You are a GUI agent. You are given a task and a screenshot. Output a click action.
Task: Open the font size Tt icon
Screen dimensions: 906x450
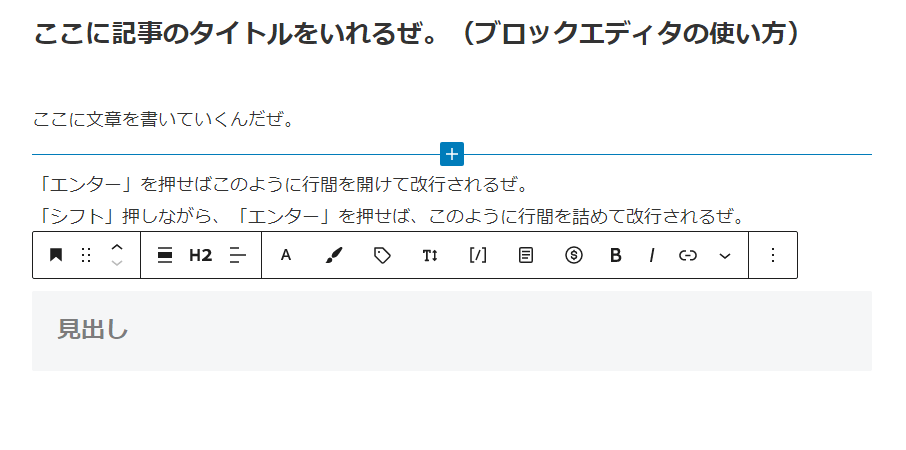pos(430,255)
